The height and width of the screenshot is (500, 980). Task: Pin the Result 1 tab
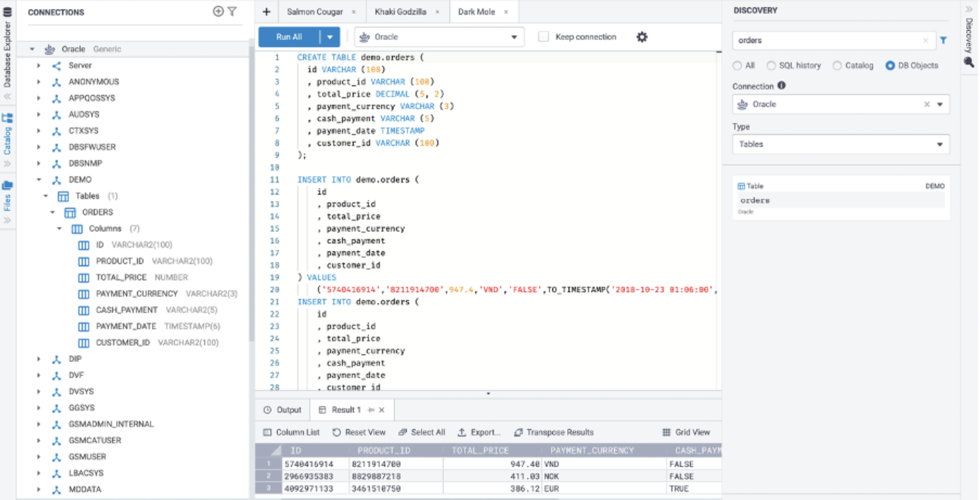click(372, 410)
